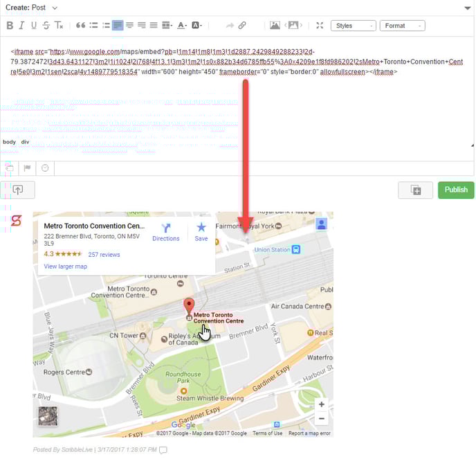
Task: Zoom out the map with minus
Action: coord(322,419)
